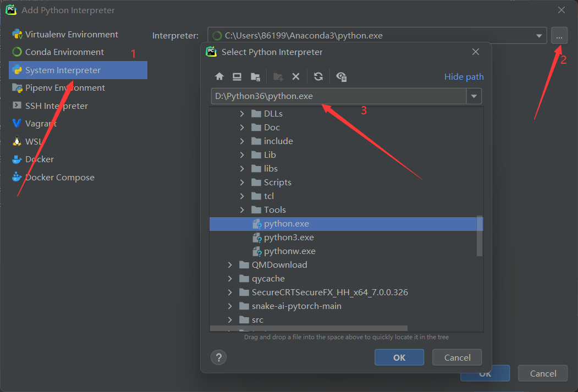Select the python.exe file

(346, 224)
